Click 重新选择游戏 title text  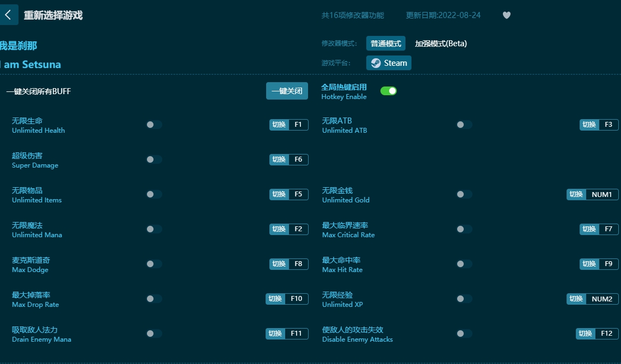[53, 15]
